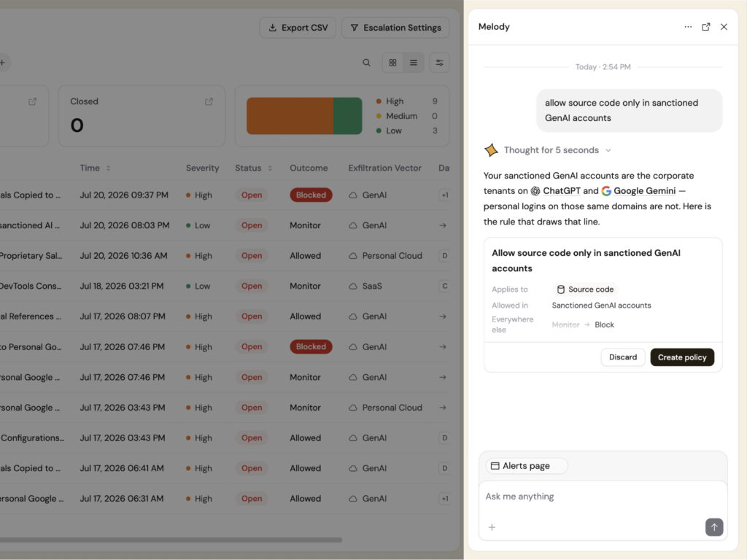
Task: Sort the table by Status column
Action: (253, 168)
